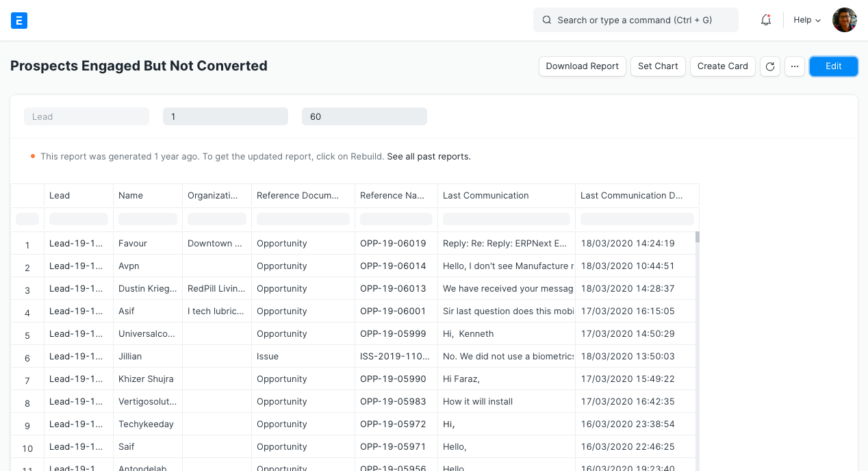Screen dimensions: 868x471
Task: Click the ERPNext logo icon
Action: tap(19, 20)
